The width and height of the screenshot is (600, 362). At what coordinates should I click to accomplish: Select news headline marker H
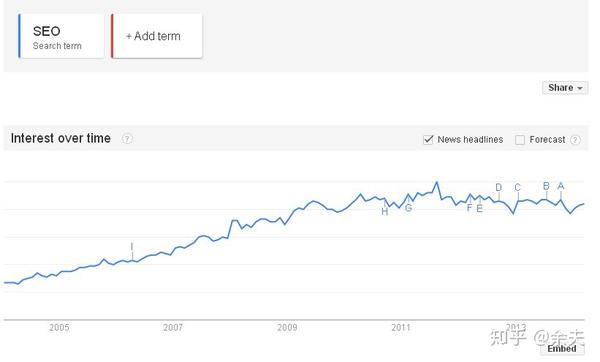click(385, 211)
